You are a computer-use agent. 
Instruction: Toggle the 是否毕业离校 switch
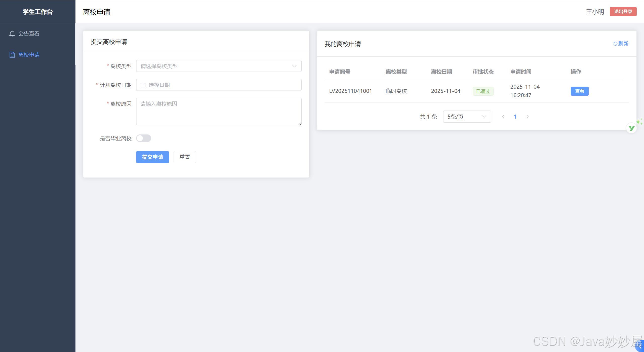click(144, 138)
